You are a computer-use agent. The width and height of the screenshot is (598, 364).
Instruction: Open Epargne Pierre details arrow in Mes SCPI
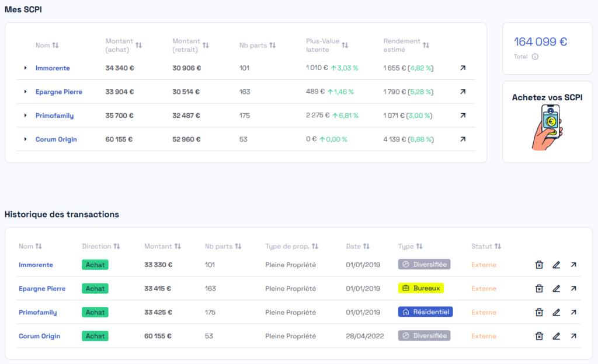point(463,92)
